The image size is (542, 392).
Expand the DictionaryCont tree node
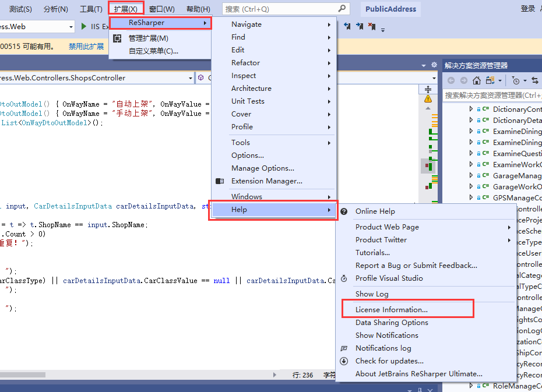click(x=471, y=109)
